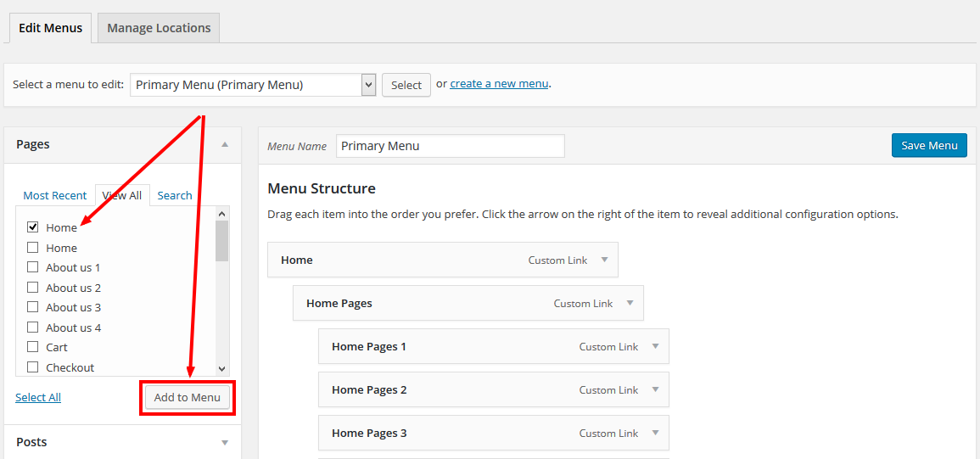The image size is (980, 459).
Task: Click the pages list scroll-up arrow
Action: (x=221, y=213)
